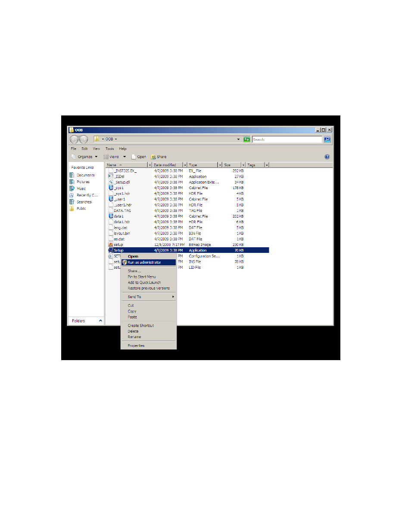This screenshot has width=411, height=532.
Task: Select the _user1 cabinet file icon
Action: 111,199
